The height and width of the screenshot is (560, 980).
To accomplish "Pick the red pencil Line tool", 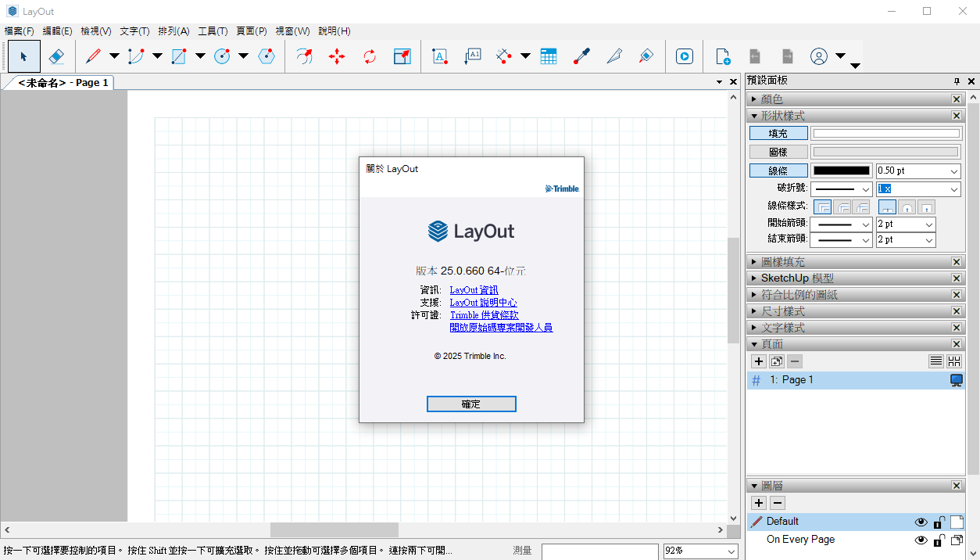I will [x=93, y=56].
